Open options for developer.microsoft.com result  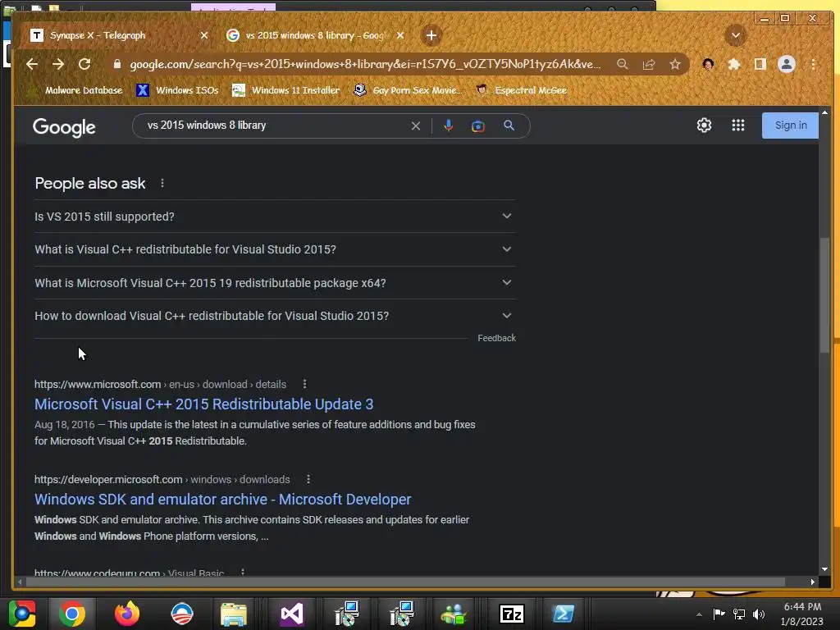coord(308,479)
